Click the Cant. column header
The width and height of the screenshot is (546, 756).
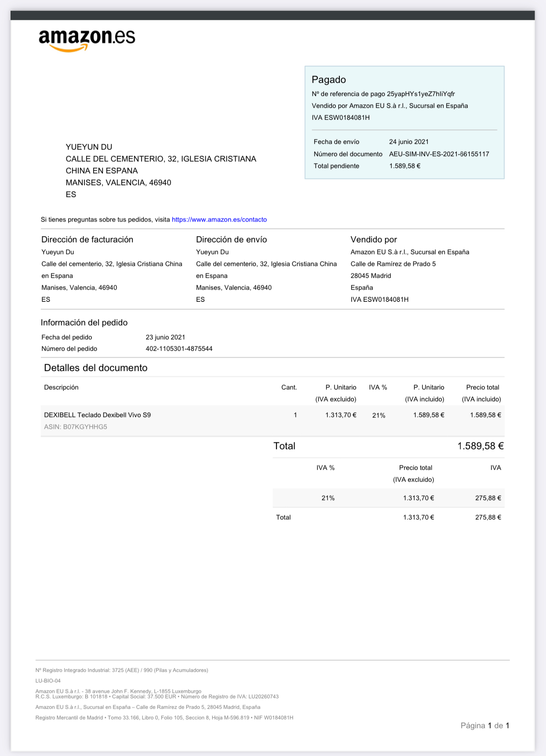[x=289, y=387]
